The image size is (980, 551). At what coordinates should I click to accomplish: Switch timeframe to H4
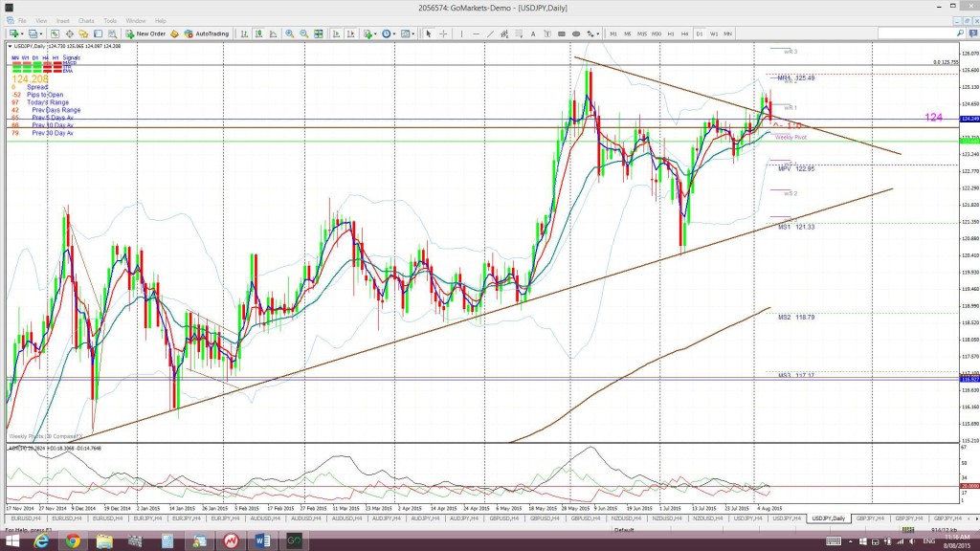[685, 33]
